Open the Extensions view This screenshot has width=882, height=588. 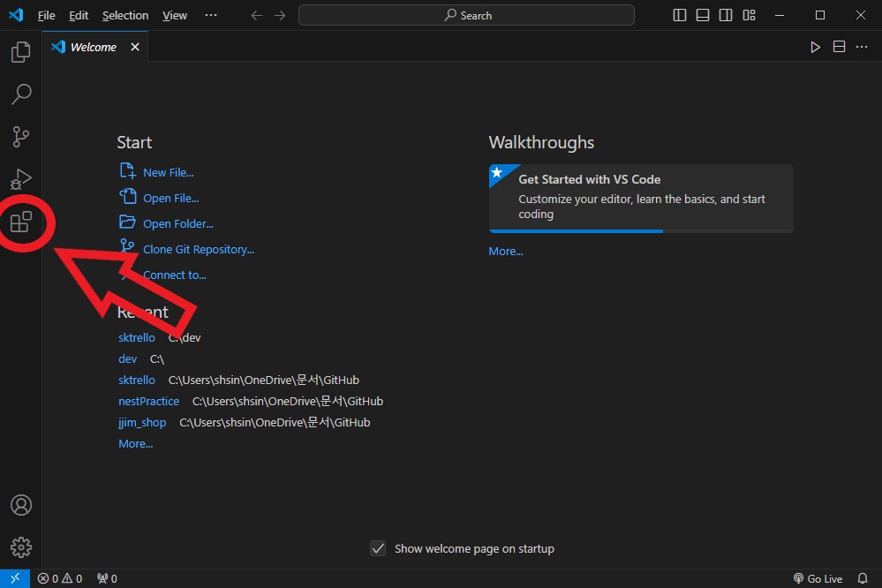21,222
